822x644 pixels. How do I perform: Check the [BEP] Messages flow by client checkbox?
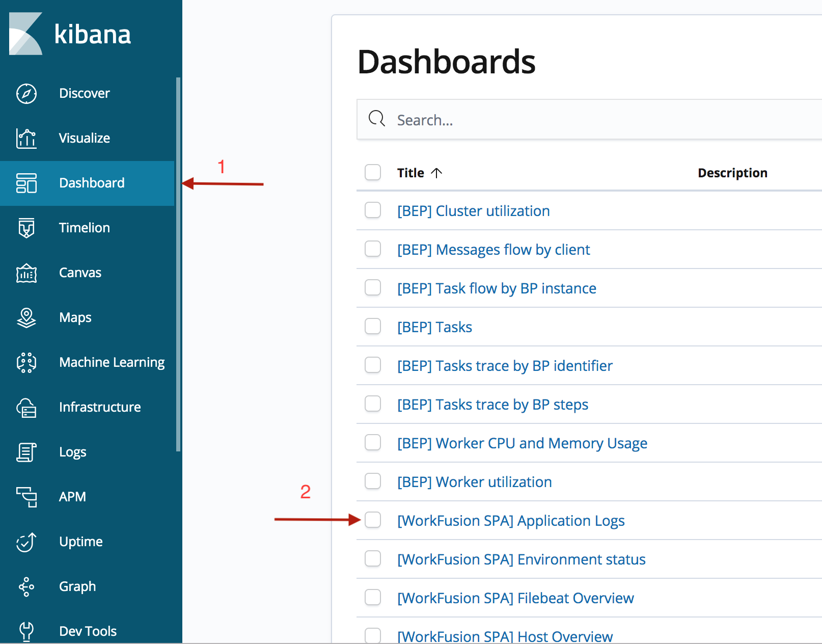click(373, 249)
